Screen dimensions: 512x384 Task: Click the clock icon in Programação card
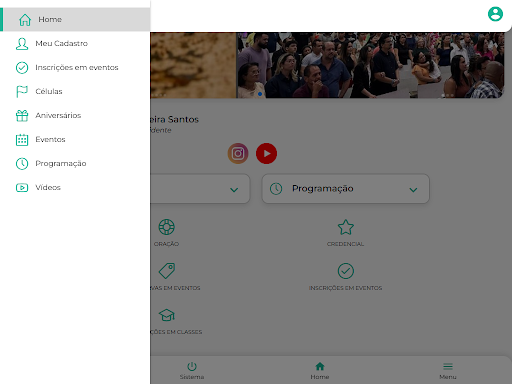(276, 189)
